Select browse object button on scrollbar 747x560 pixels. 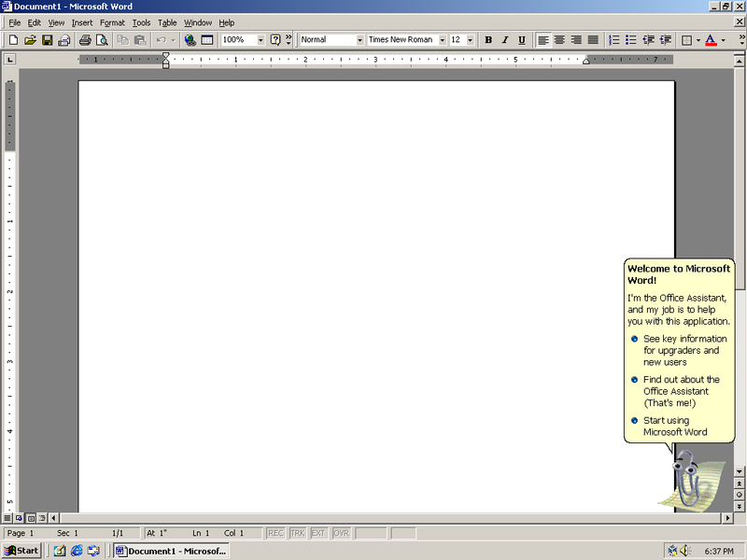[x=740, y=495]
